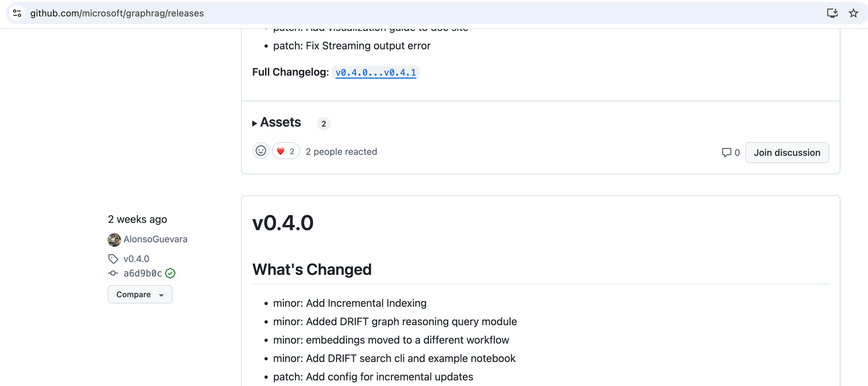Open AlonsoGuevara's profile link

[156, 239]
